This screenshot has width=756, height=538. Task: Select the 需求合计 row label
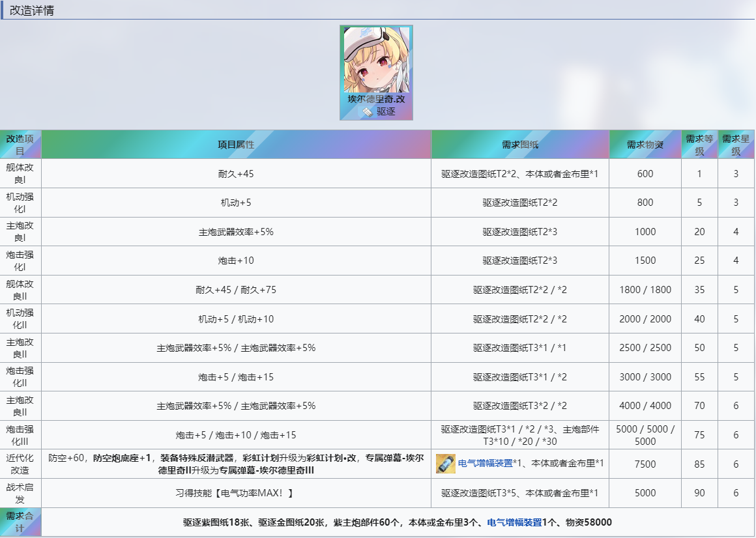[x=20, y=522]
